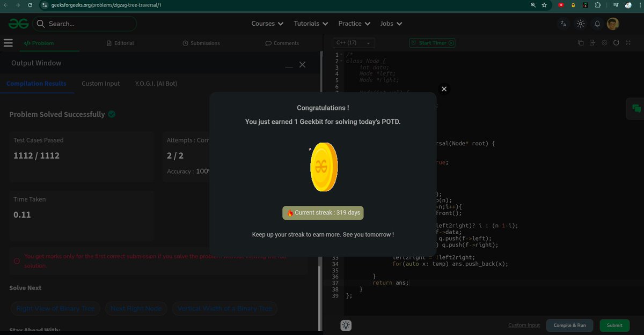This screenshot has height=335, width=644.
Task: Click the Time Taken 0.11 value
Action: coord(22,215)
